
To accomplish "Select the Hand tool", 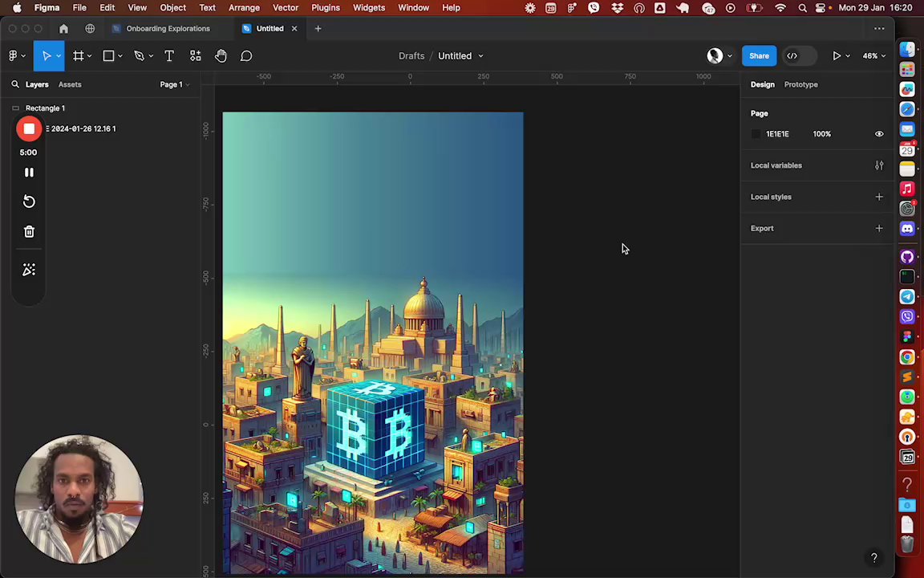I will tap(221, 56).
